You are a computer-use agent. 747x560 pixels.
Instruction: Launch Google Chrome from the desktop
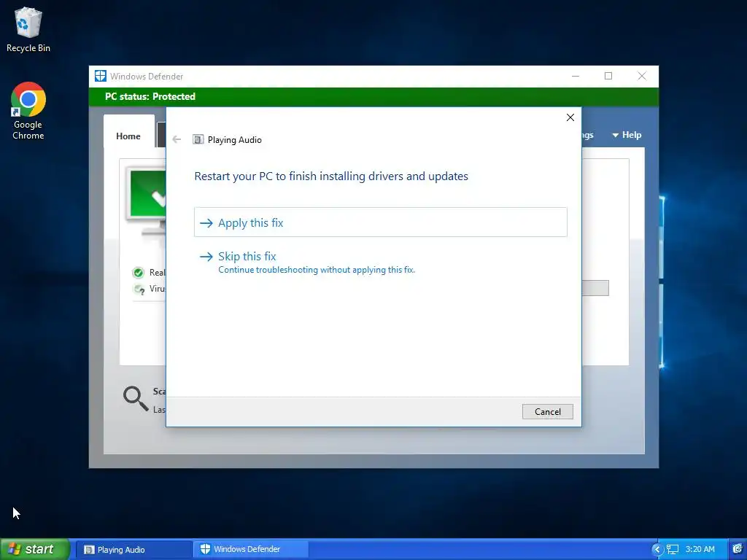point(28,111)
